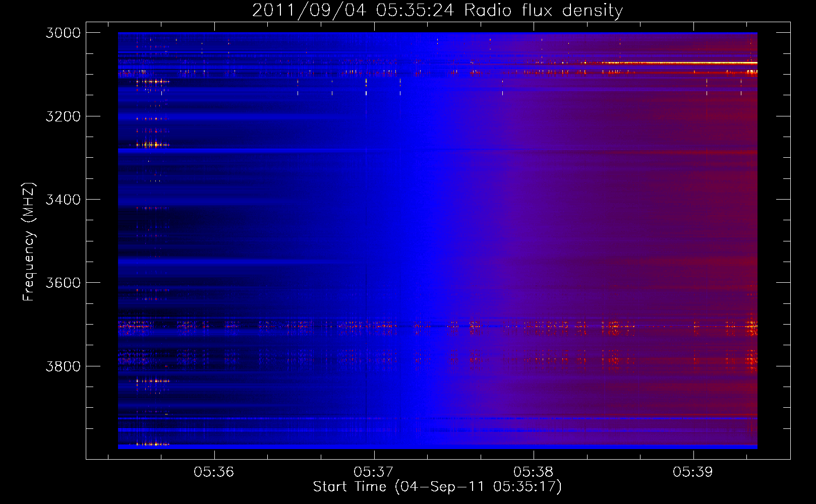Select the 3400 frequency tick label

point(63,200)
